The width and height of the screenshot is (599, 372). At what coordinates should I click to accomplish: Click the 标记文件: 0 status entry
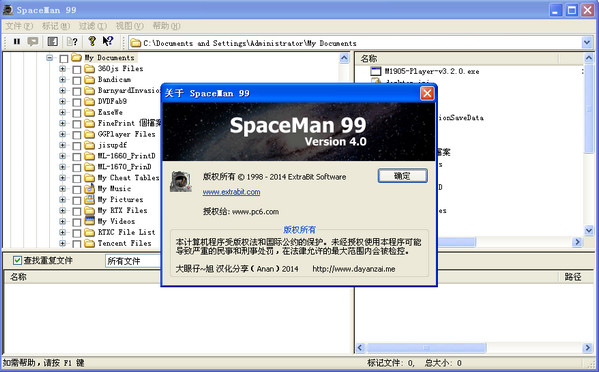pos(390,363)
